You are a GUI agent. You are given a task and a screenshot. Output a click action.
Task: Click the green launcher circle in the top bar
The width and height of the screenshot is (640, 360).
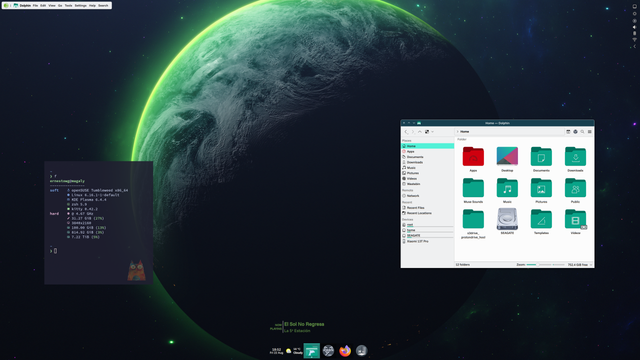pos(6,6)
